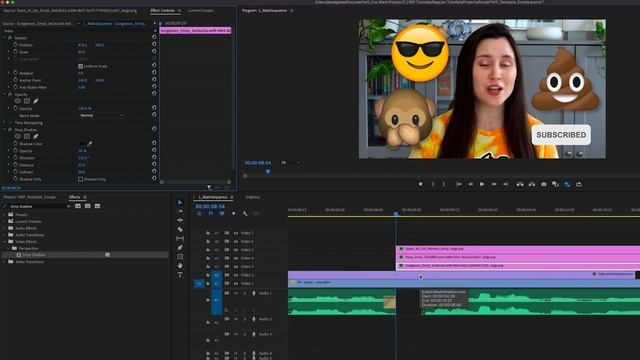Click the Add Marker icon in timeline header
640x360 pixels.
[233, 213]
